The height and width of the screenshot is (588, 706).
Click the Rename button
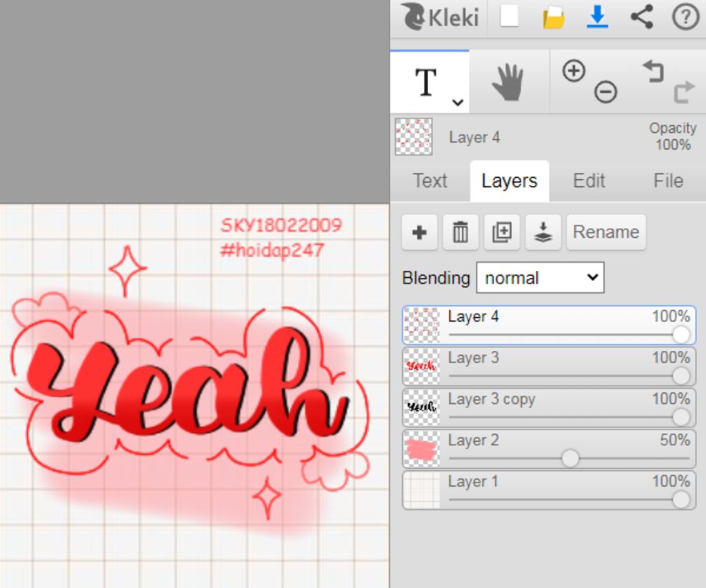click(606, 232)
